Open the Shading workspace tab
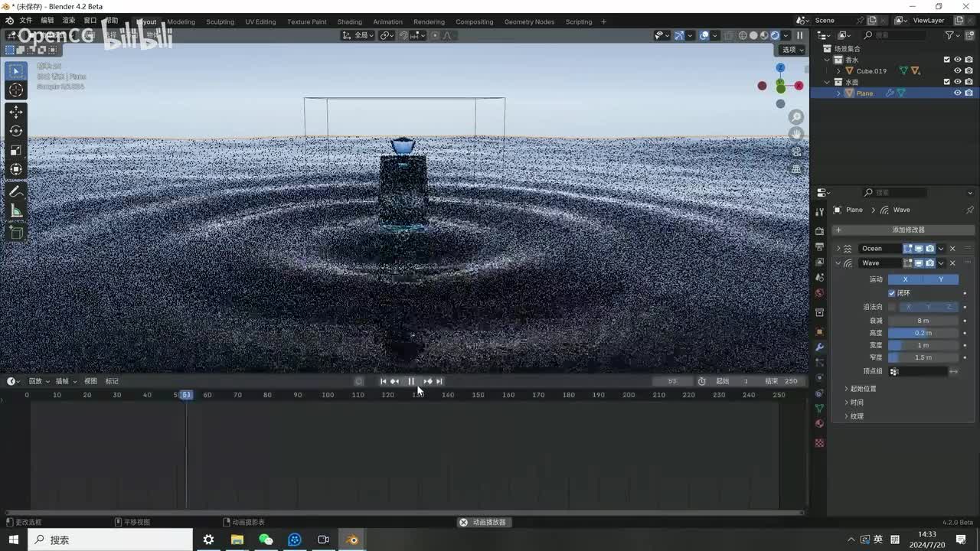This screenshot has height=551, width=980. coord(349,21)
